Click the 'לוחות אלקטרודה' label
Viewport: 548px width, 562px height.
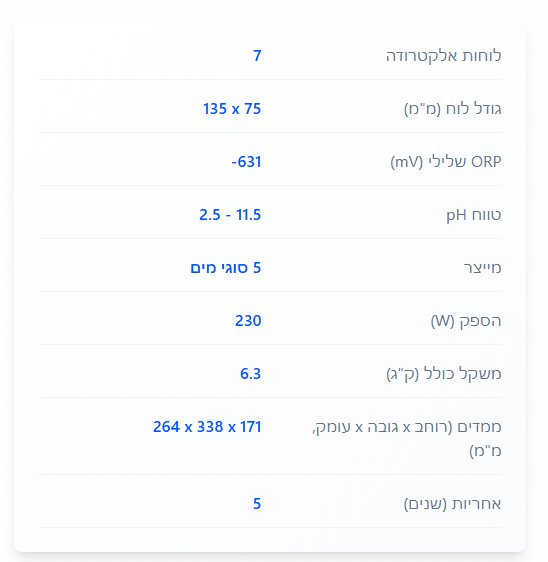coord(443,56)
